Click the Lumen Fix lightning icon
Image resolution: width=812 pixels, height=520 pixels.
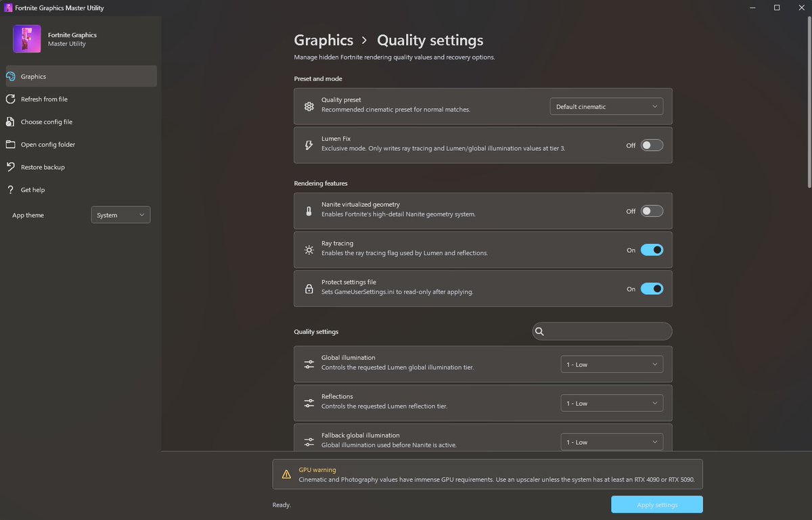[x=309, y=145]
